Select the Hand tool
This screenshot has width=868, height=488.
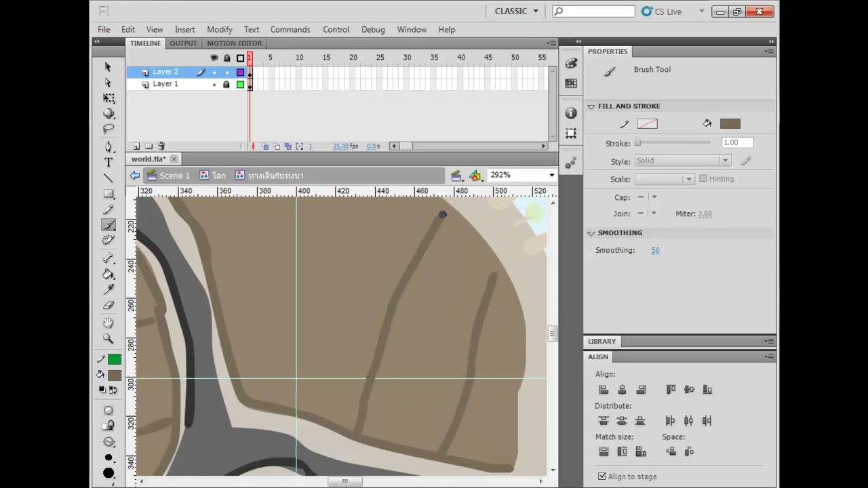coord(108,323)
